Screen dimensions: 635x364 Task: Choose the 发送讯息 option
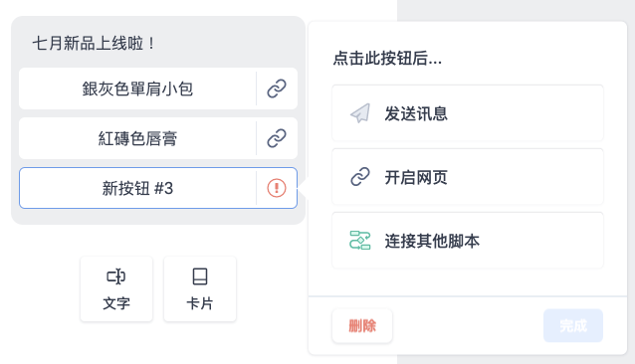pyautogui.click(x=468, y=113)
